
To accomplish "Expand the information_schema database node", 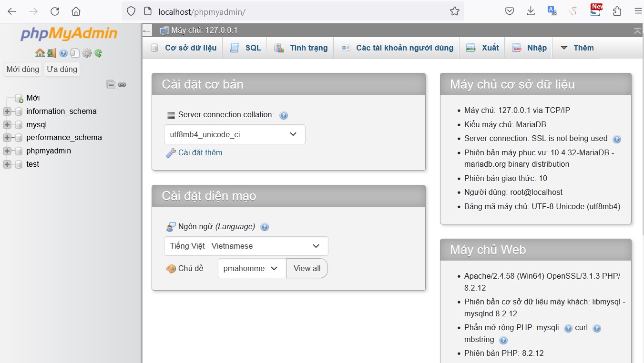I will click(x=7, y=111).
